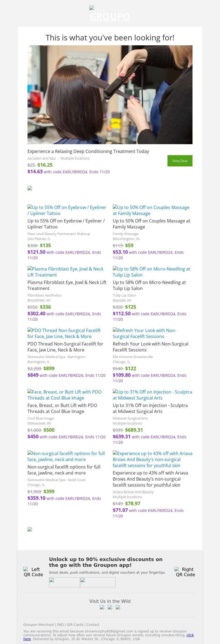220x644 pixels.
Task: Click the Groupon logo at top
Action: pos(110,14)
